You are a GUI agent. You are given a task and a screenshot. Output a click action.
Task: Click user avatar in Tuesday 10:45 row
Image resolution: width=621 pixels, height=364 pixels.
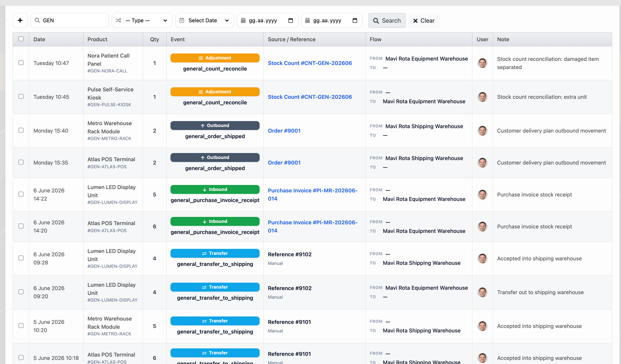click(482, 97)
